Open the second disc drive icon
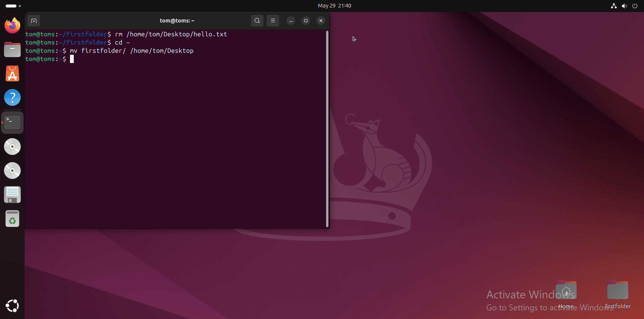This screenshot has width=644, height=319. [x=12, y=171]
